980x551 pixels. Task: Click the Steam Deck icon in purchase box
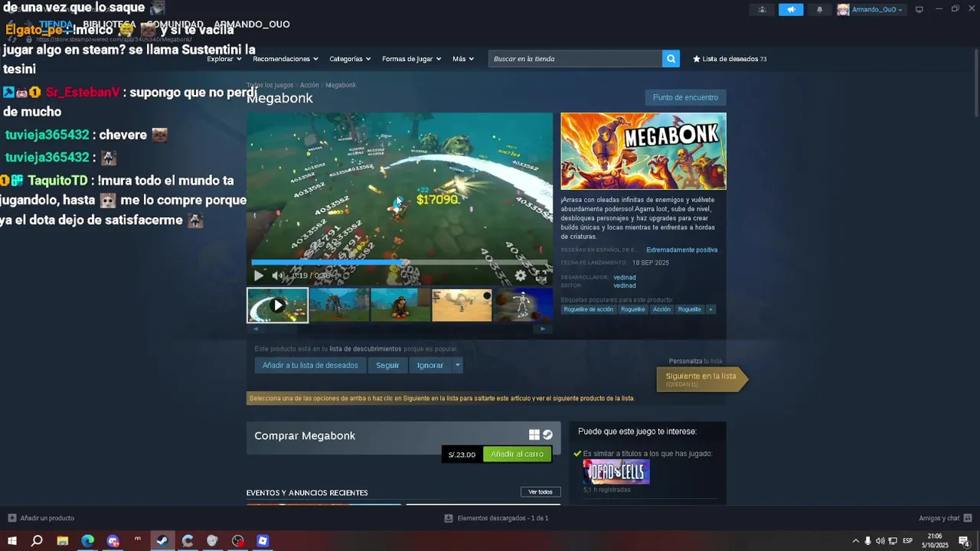point(547,435)
